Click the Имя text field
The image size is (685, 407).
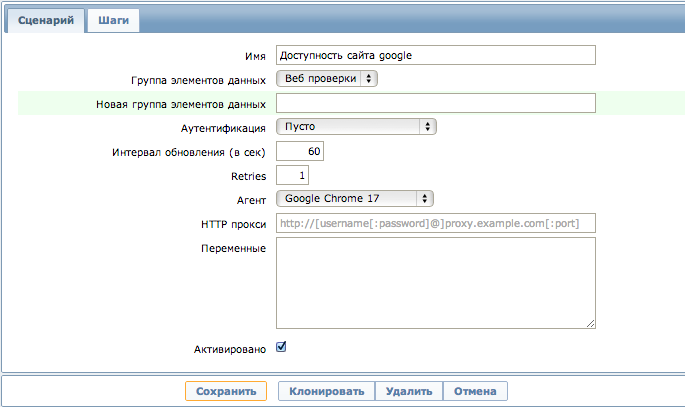[x=436, y=55]
